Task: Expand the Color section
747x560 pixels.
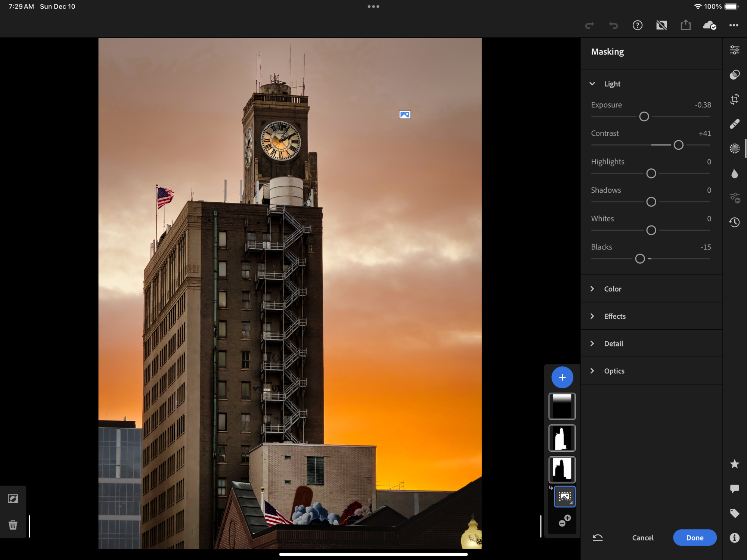Action: tap(613, 289)
